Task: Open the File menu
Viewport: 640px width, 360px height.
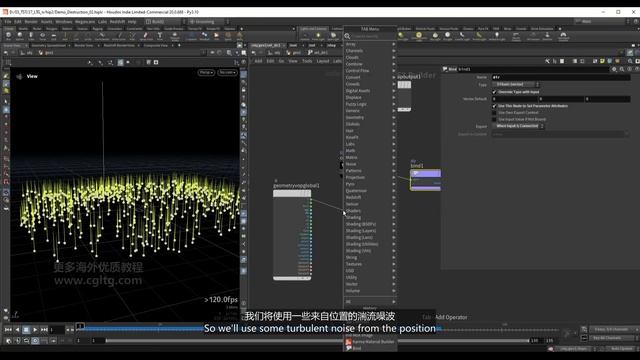Action: pos(8,22)
